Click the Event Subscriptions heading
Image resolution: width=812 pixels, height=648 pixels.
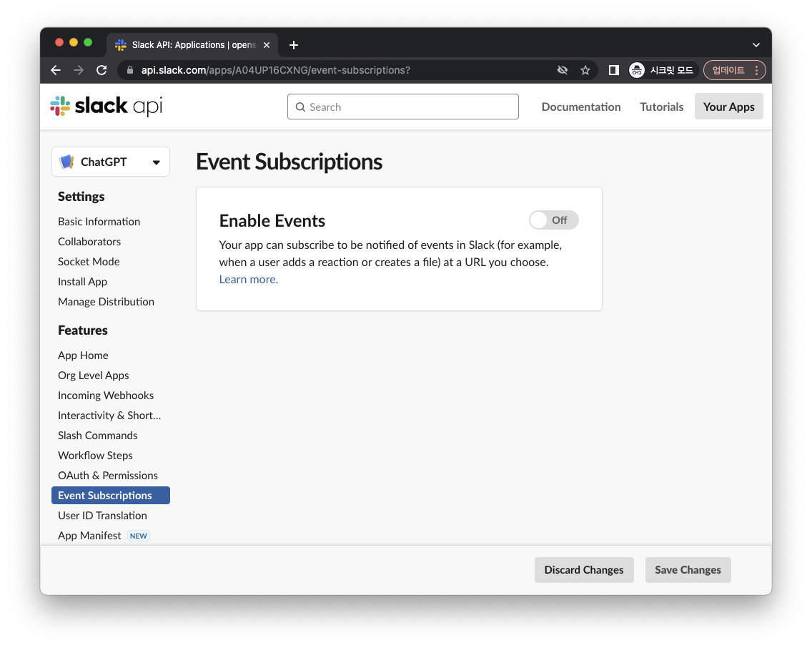pos(289,162)
